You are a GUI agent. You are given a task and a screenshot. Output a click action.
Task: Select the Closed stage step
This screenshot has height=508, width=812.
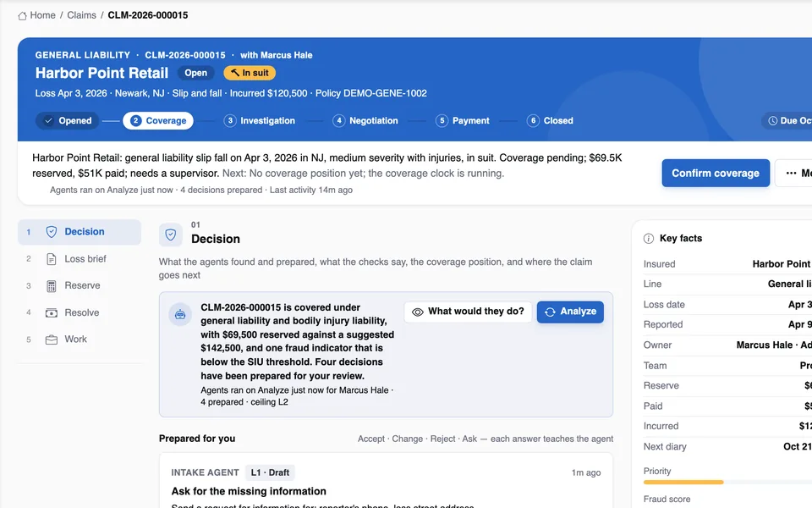550,121
